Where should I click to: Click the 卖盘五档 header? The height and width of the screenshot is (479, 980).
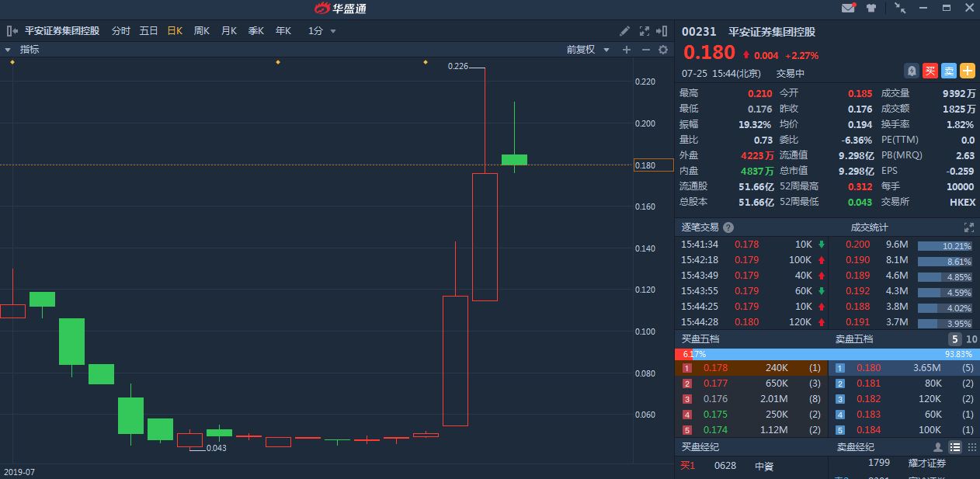tap(854, 339)
